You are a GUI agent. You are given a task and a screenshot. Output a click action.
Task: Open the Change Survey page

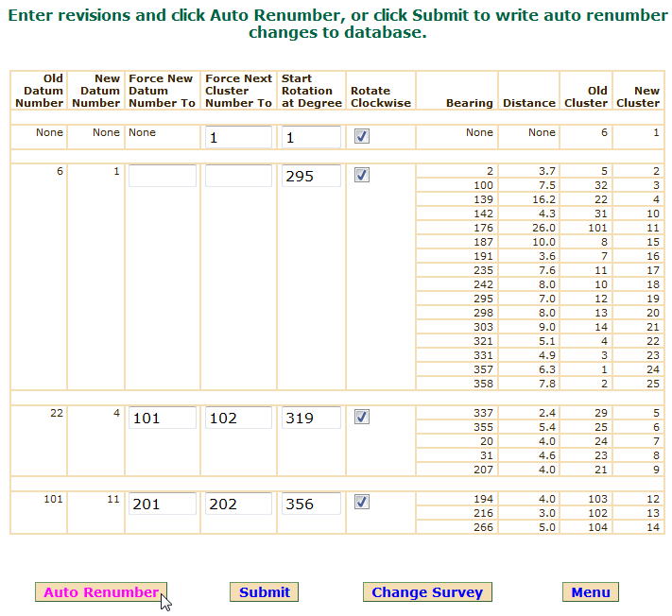coord(427,592)
